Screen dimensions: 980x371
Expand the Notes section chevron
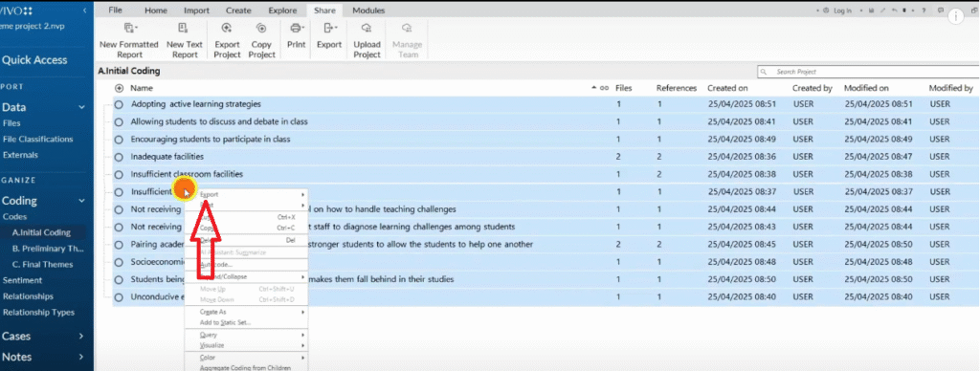pos(81,358)
